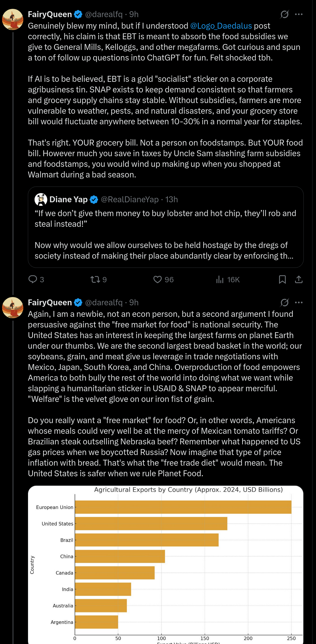The image size is (316, 644).
Task: Open FairyQueen's avatar on the first post
Action: click(13, 19)
